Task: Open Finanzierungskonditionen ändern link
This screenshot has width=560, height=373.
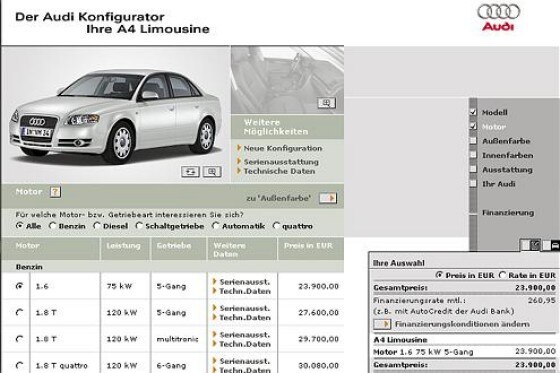Action: (x=462, y=324)
